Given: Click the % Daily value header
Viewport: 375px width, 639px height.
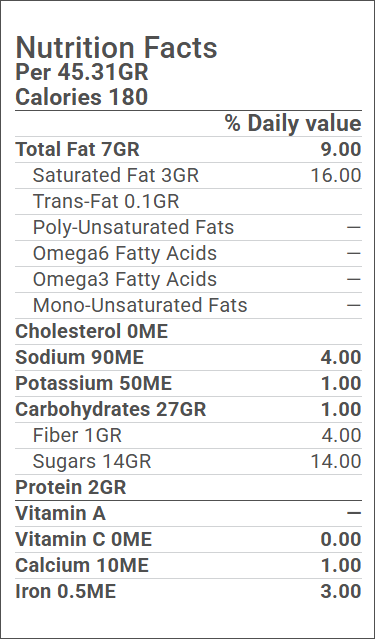Looking at the screenshot, I should [x=293, y=123].
